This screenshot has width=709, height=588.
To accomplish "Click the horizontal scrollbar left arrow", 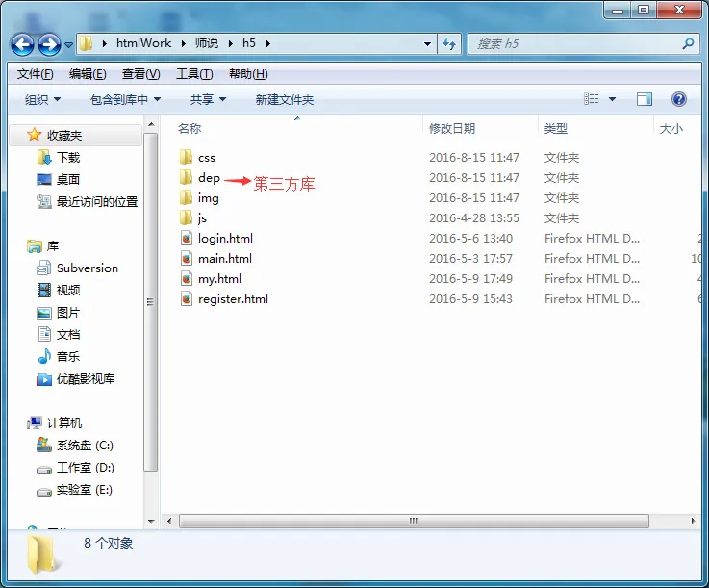I will click(169, 521).
